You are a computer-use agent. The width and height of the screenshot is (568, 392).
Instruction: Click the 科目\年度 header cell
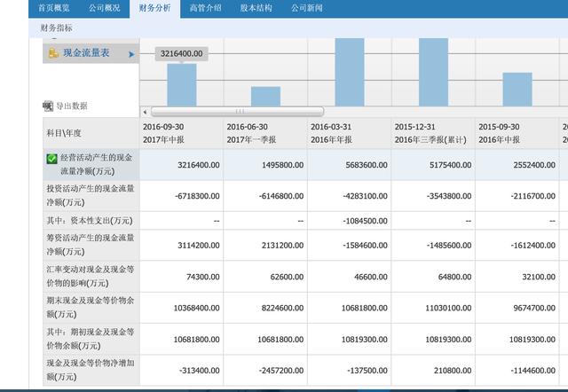(x=91, y=133)
